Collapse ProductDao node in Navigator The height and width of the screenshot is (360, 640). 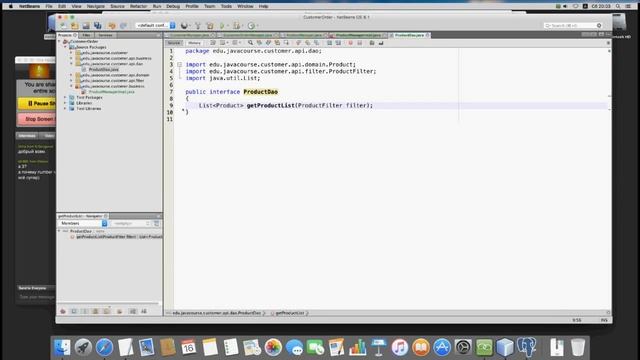[x=60, y=231]
